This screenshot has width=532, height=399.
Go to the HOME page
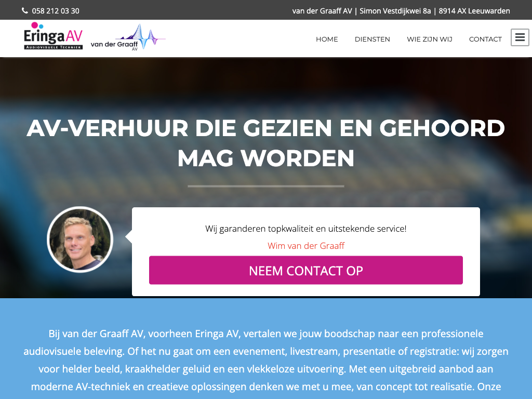[x=327, y=39]
